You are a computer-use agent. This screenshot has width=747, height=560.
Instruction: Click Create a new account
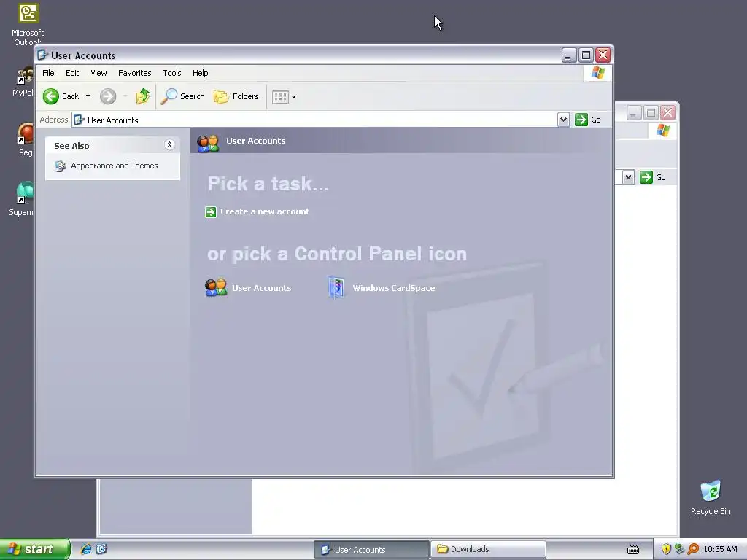point(265,211)
